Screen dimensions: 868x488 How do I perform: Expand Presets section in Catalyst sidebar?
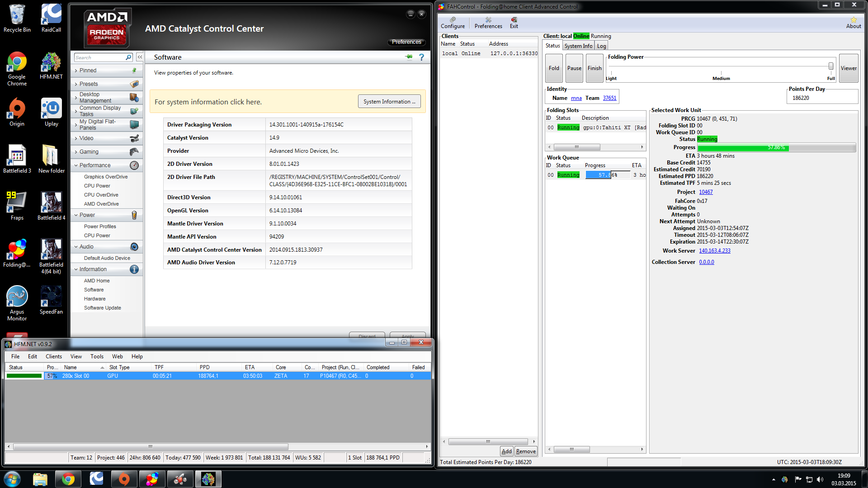pos(107,84)
